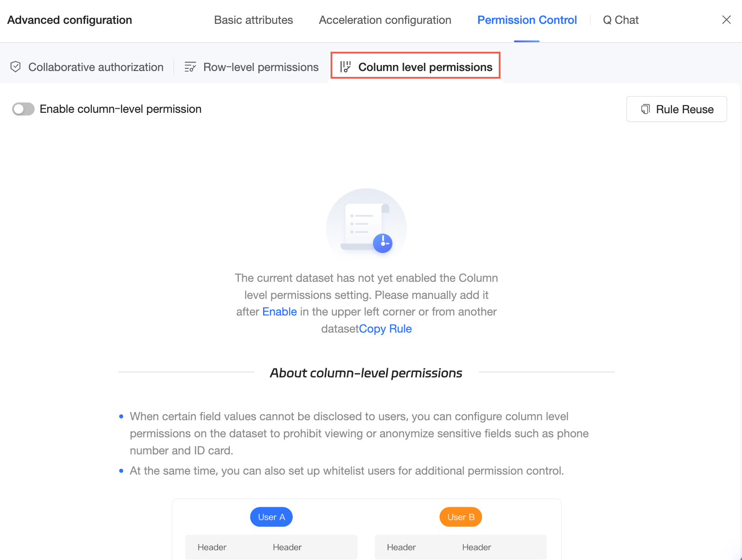Enable column-level permission toggle
The height and width of the screenshot is (560, 742).
point(23,109)
